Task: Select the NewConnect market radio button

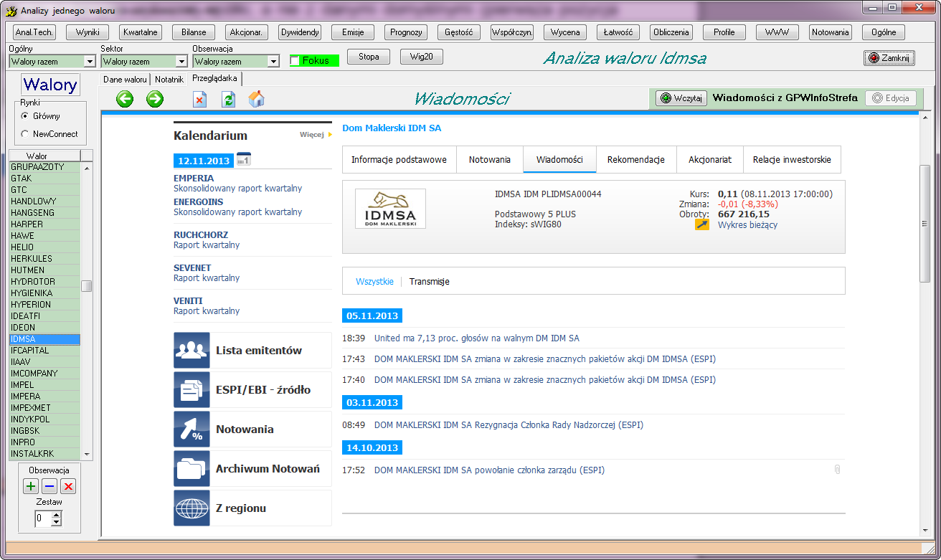Action: (x=25, y=134)
